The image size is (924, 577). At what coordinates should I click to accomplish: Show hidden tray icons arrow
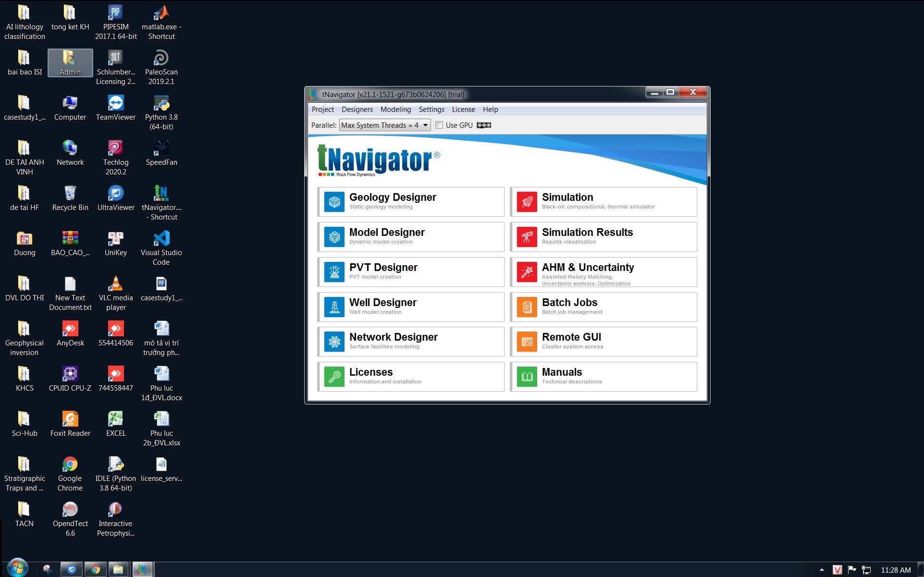click(822, 570)
